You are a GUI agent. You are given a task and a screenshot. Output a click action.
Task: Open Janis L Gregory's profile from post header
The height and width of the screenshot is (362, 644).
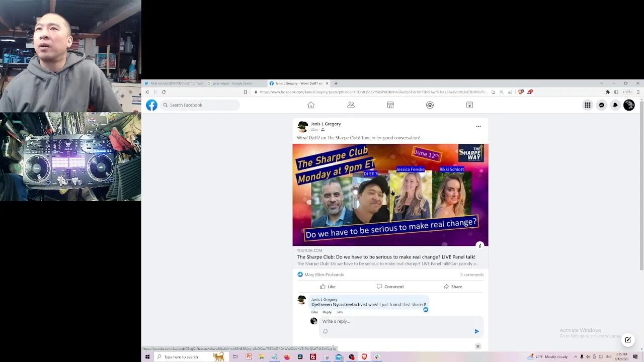(x=326, y=124)
